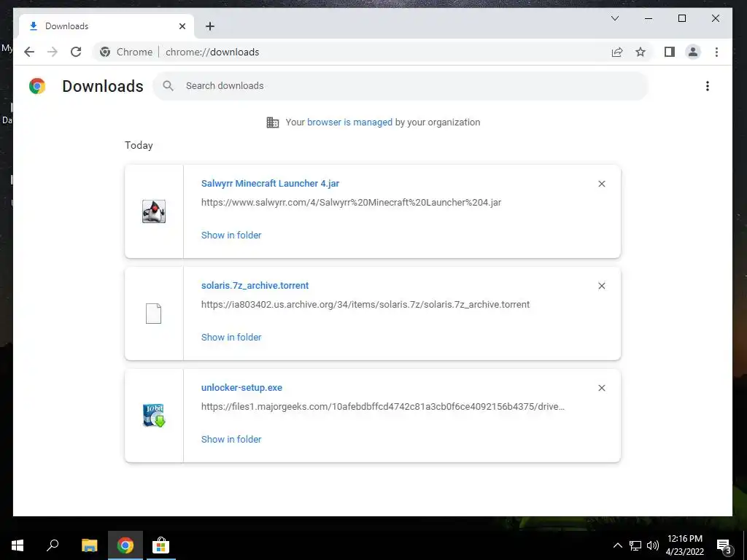The width and height of the screenshot is (747, 560).
Task: Show Salwyrr Minecraft Launcher in folder
Action: point(231,235)
